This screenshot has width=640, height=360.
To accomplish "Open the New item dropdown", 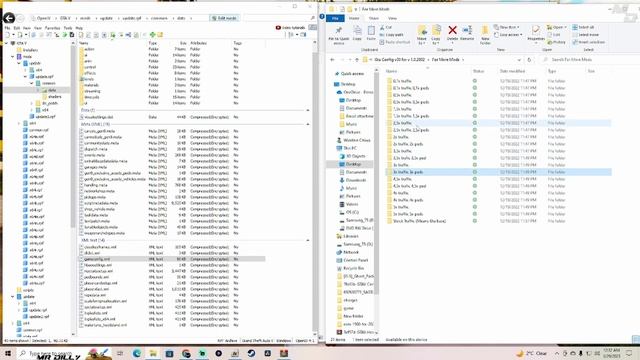I will point(507,27).
